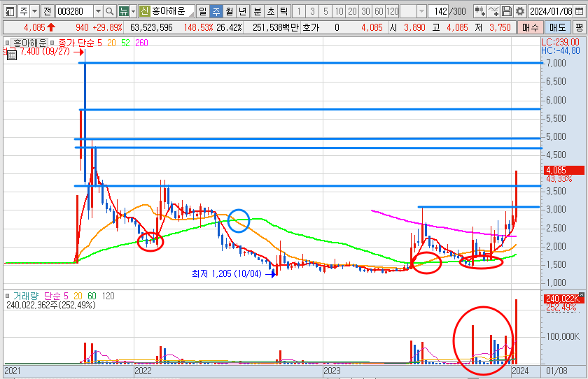Open the stock code search magnifier

tap(109, 12)
